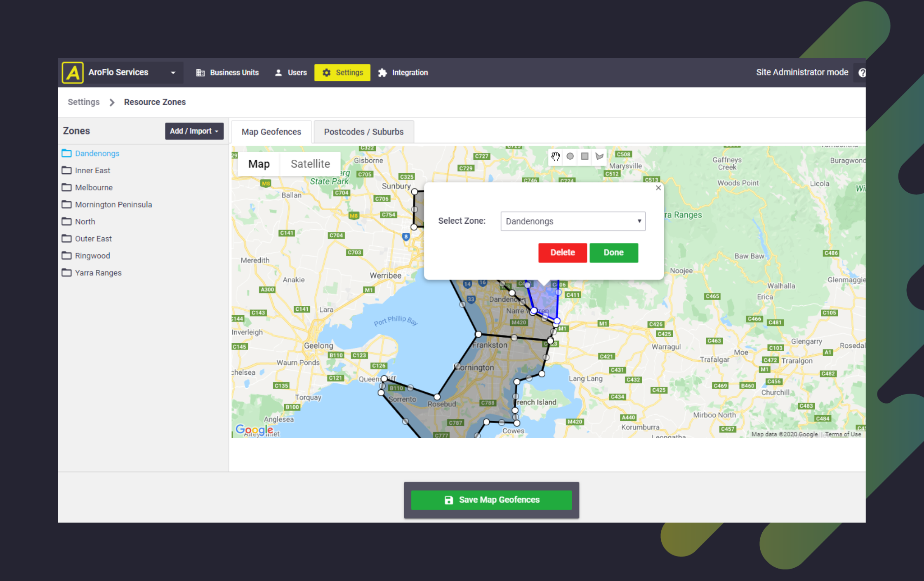Switch to Map view
The image size is (924, 581).
259,164
